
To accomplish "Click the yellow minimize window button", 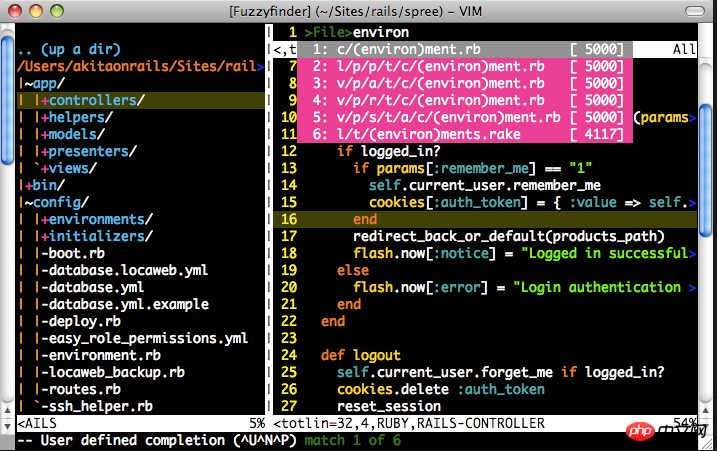I will [36, 11].
